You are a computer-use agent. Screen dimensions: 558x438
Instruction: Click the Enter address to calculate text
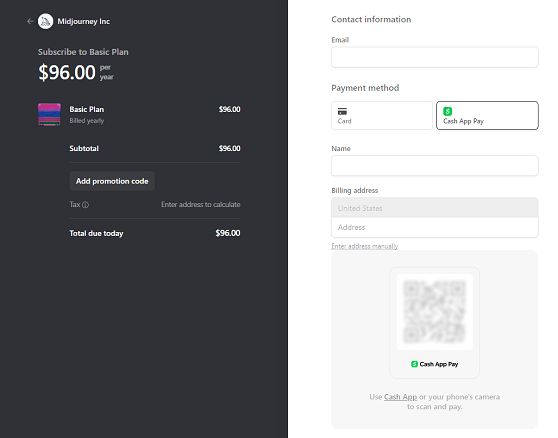201,205
